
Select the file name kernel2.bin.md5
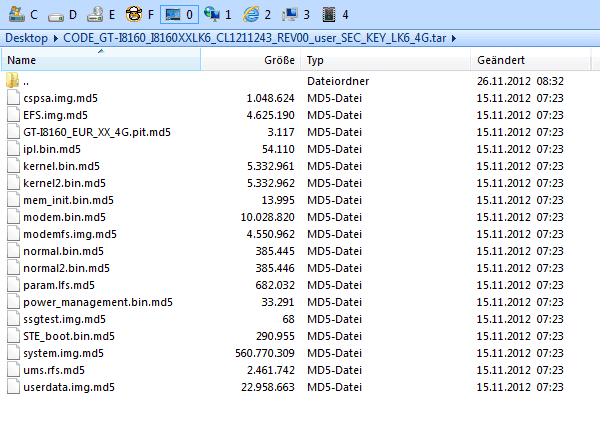64,183
